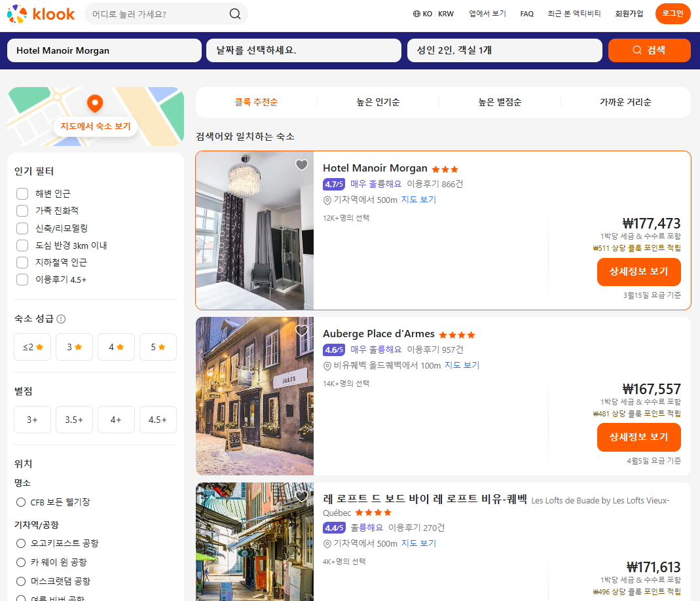The image size is (700, 601).
Task: Sort by 클룩 추천순
Action: click(256, 102)
